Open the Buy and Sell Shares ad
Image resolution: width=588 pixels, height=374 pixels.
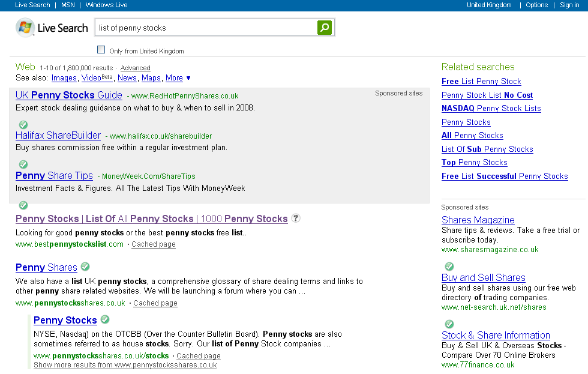484,277
